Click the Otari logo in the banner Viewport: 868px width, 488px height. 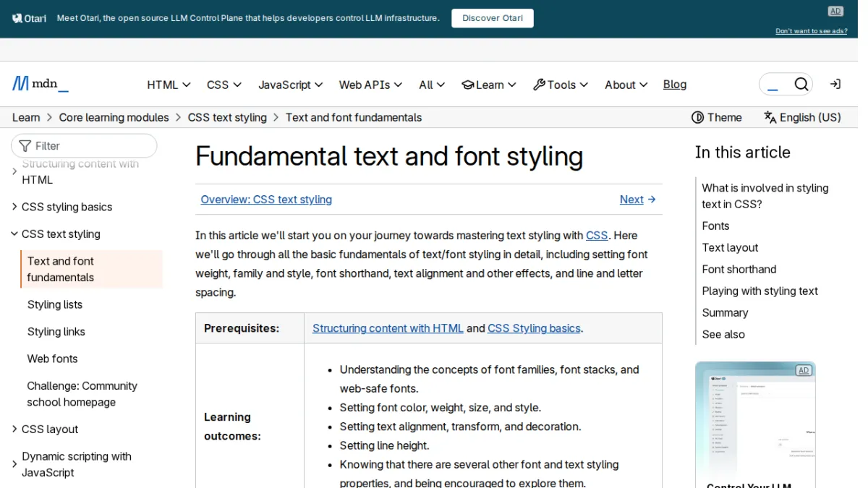pyautogui.click(x=29, y=18)
